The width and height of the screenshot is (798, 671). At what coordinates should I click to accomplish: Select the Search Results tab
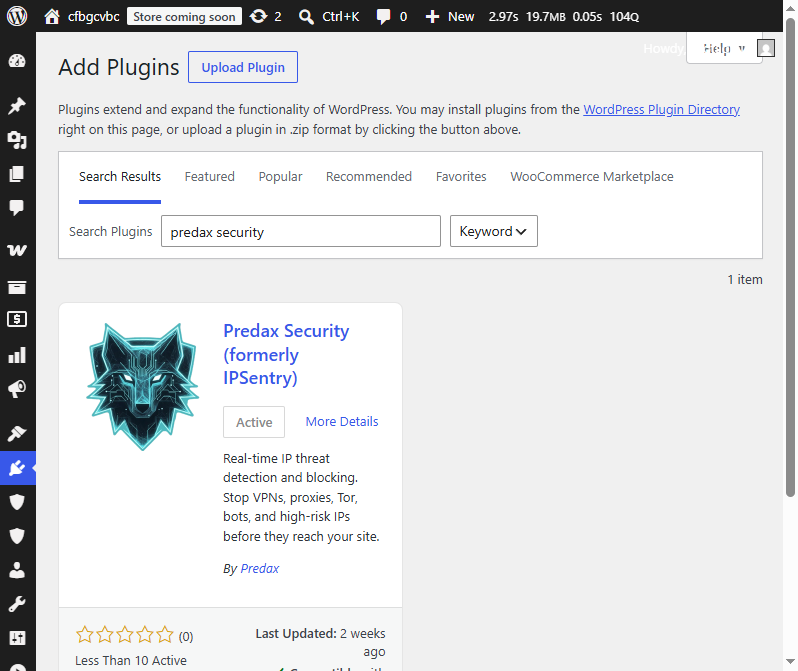tap(120, 177)
